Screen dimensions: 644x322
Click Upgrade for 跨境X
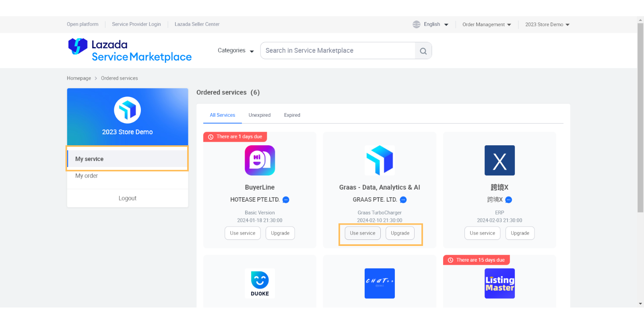520,233
